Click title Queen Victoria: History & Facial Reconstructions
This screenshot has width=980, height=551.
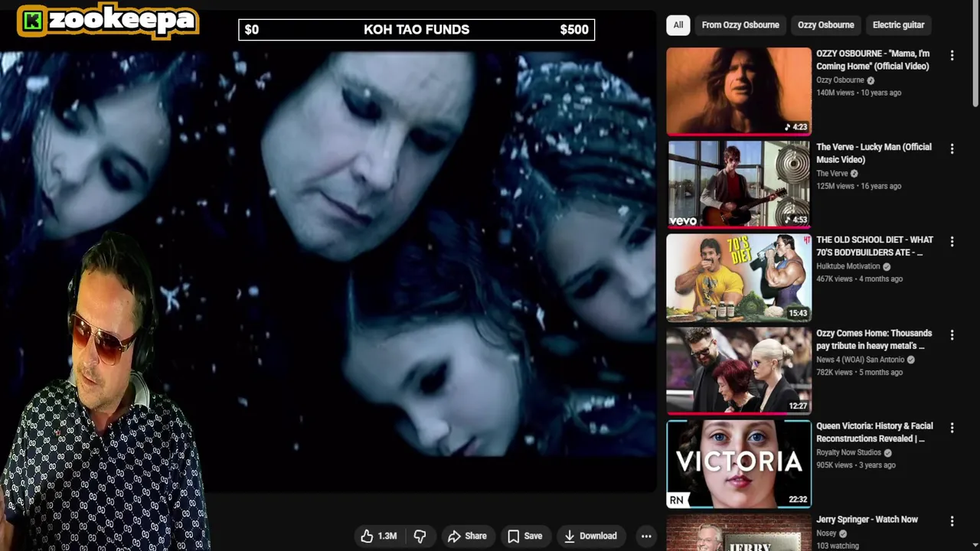(x=874, y=432)
